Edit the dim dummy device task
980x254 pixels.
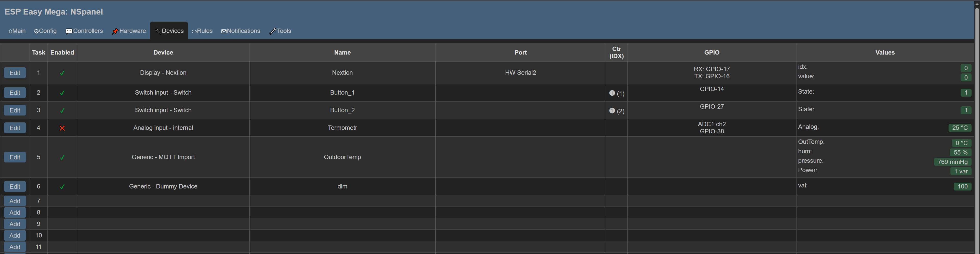15,186
